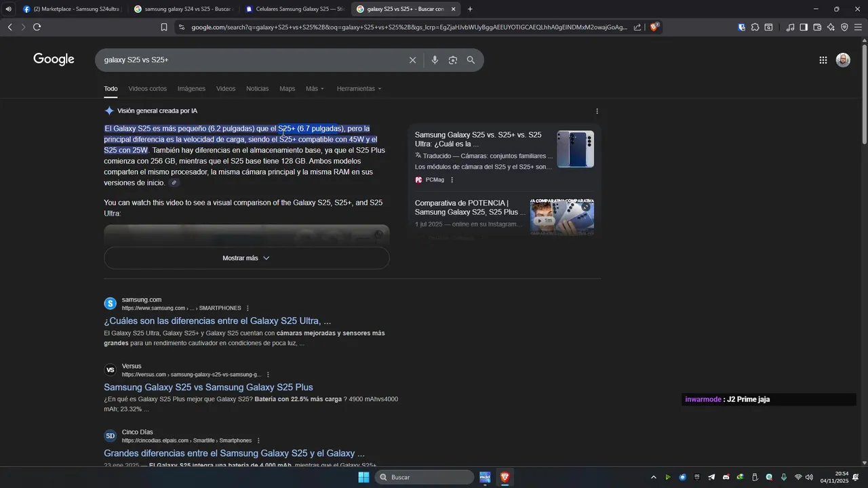Screen dimensions: 868x488
Task: Open Google Lens image search icon
Action: pos(453,60)
